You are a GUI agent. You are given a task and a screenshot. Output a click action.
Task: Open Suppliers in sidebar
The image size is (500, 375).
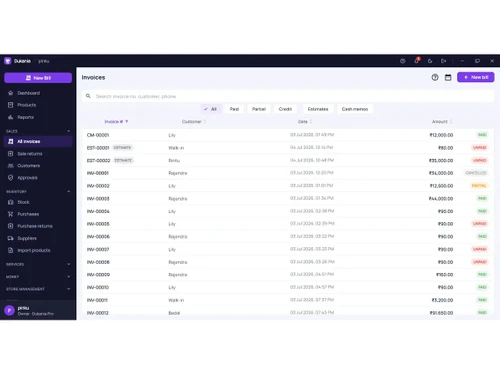[38, 238]
